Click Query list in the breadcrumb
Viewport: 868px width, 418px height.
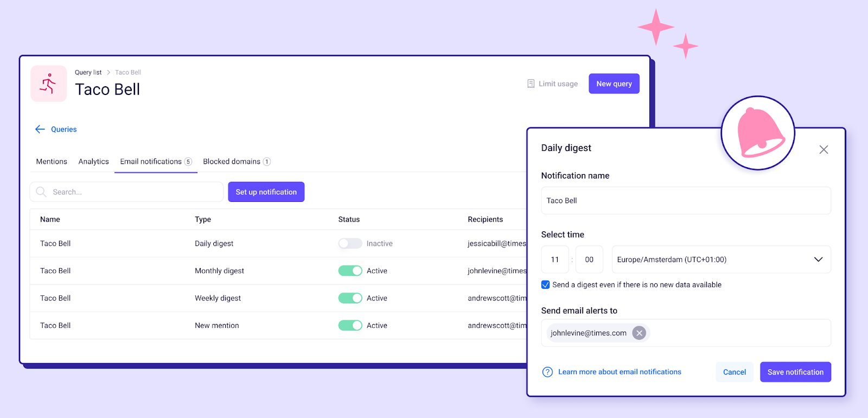88,72
